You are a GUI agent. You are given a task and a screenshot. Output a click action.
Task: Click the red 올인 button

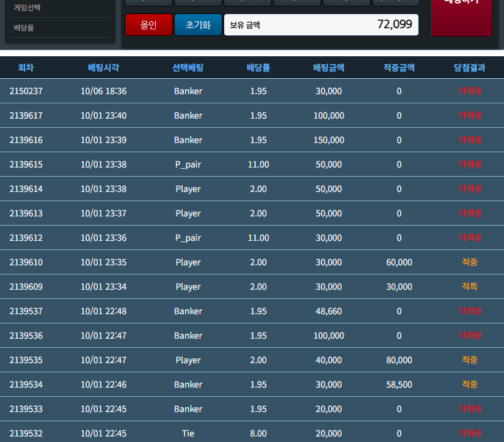148,25
